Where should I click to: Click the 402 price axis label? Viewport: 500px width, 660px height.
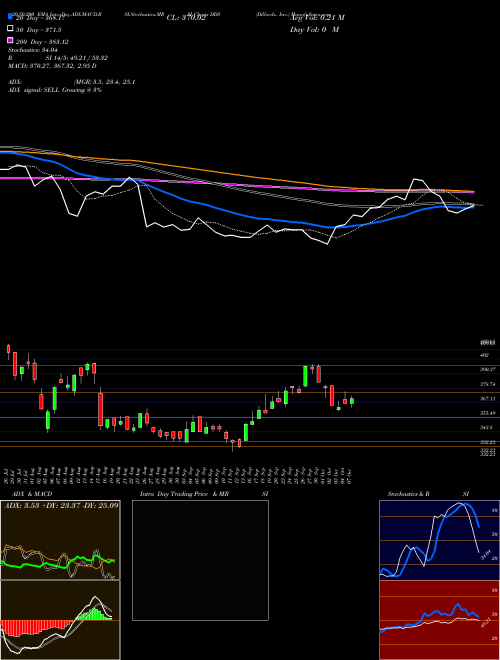click(484, 355)
